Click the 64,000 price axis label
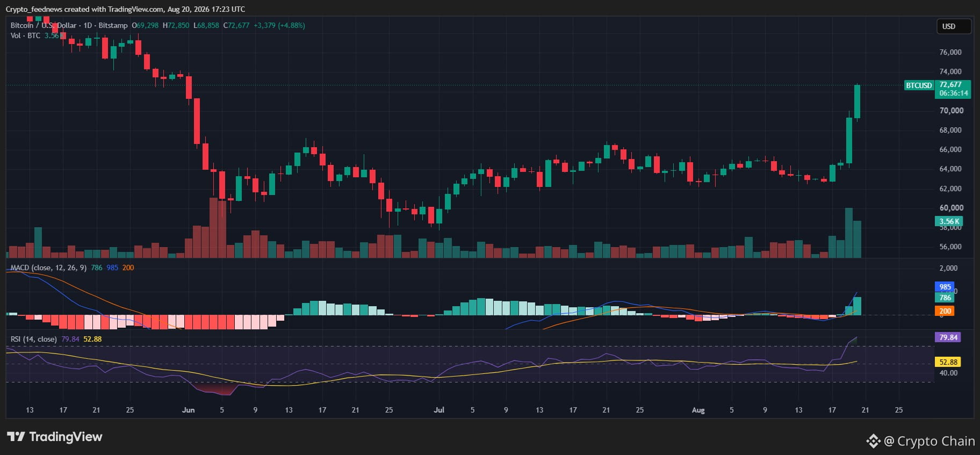Viewport: 980px width, 455px height. tap(950, 169)
